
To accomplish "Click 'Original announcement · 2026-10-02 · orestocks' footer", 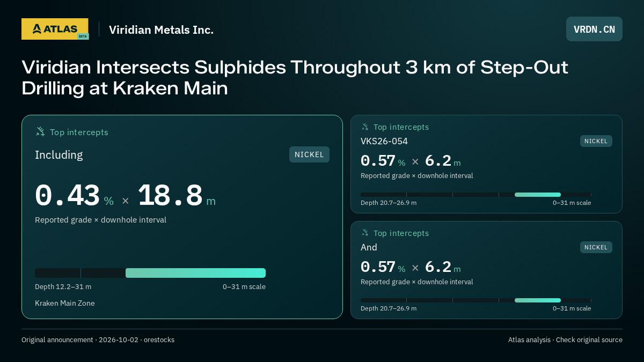I will (98, 339).
